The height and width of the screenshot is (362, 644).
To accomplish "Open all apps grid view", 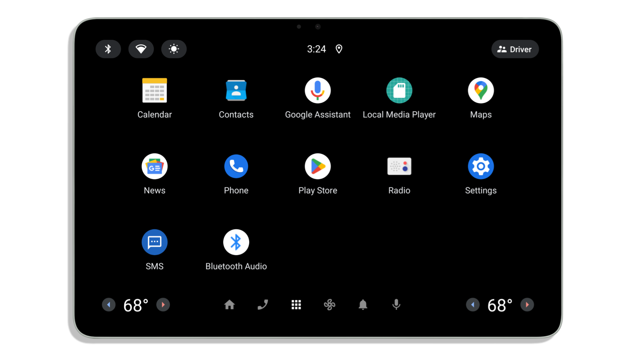I will point(297,305).
